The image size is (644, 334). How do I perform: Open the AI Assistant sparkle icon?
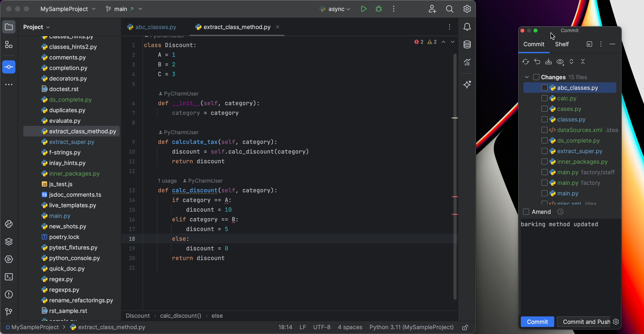[467, 84]
